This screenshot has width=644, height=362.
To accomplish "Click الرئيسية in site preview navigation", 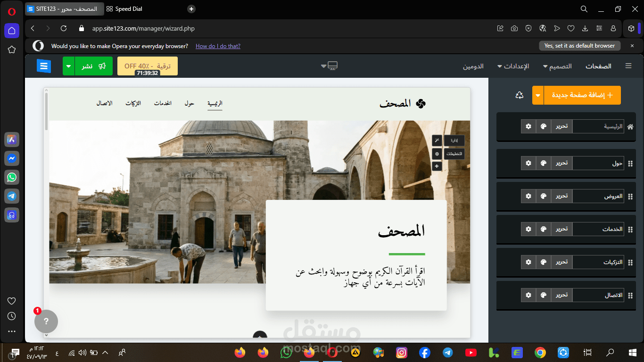I will [x=215, y=103].
